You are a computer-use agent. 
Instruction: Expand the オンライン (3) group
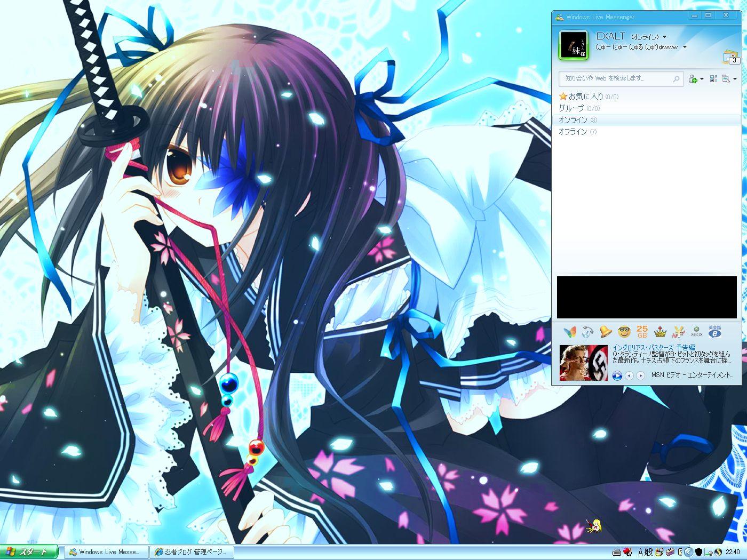[x=646, y=120]
